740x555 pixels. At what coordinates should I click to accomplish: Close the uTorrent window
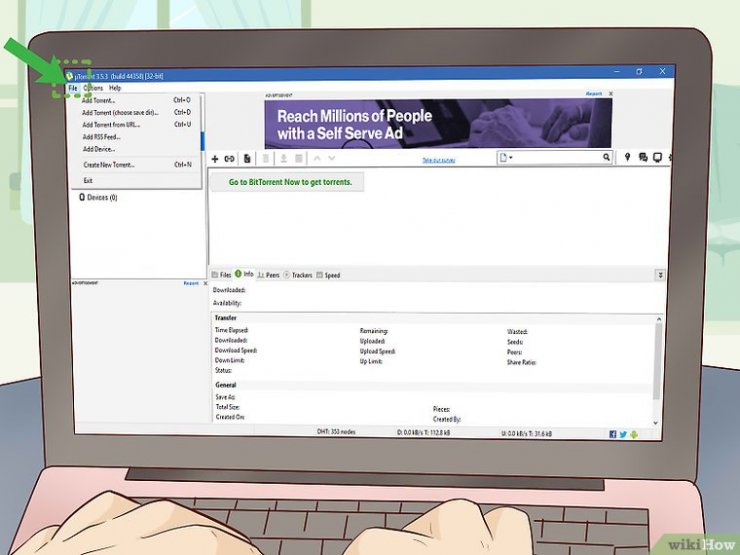tap(663, 72)
